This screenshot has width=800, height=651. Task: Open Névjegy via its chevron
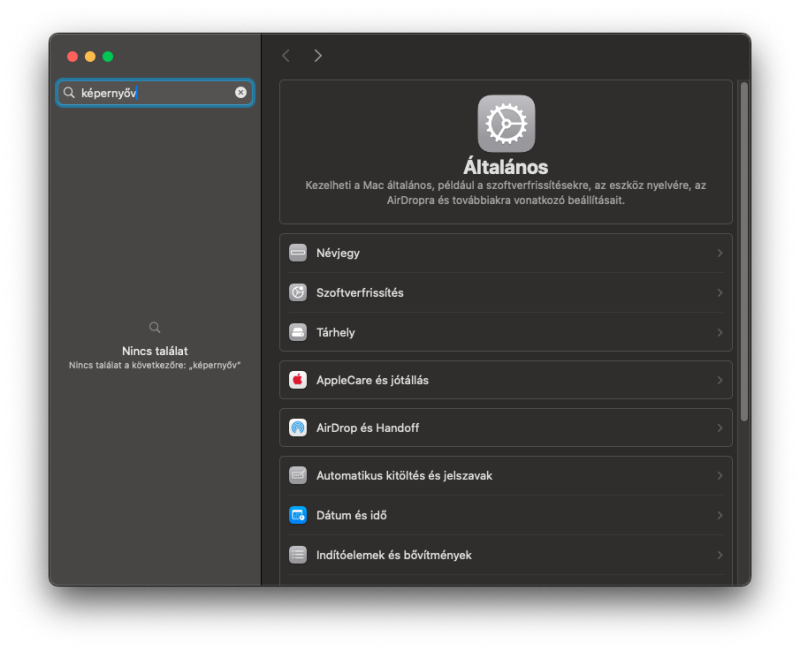(x=720, y=253)
